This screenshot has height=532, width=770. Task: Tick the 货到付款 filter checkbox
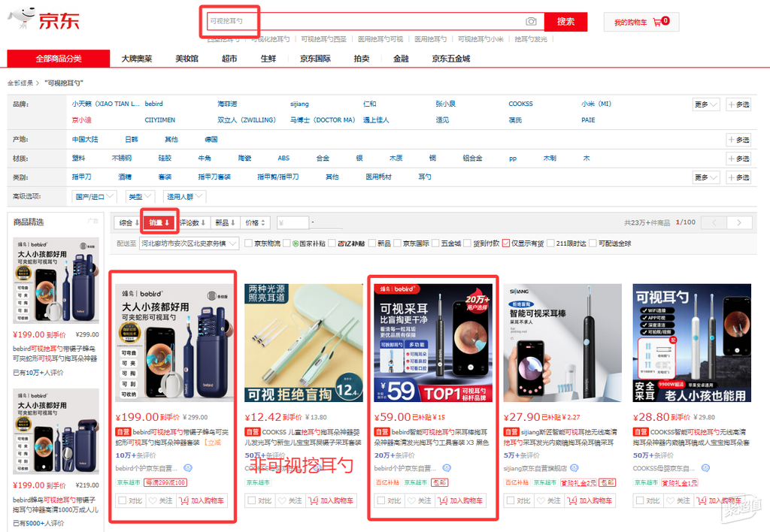coord(467,243)
